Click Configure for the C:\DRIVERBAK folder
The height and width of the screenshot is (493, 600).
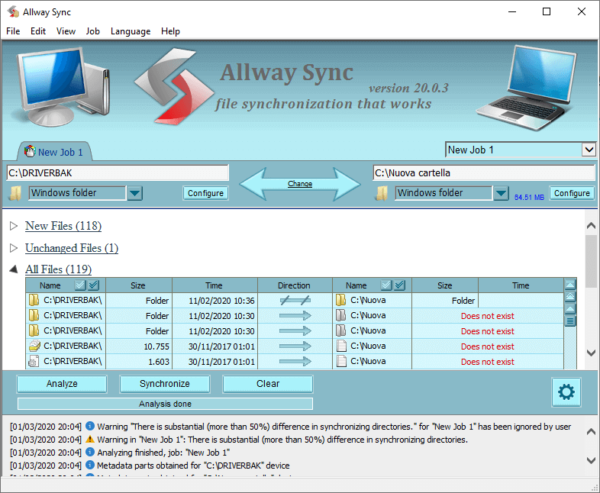coord(205,193)
